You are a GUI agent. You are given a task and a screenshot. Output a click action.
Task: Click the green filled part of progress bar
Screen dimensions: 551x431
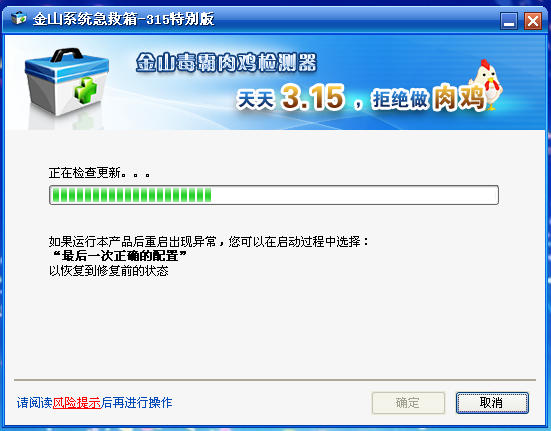tap(132, 195)
